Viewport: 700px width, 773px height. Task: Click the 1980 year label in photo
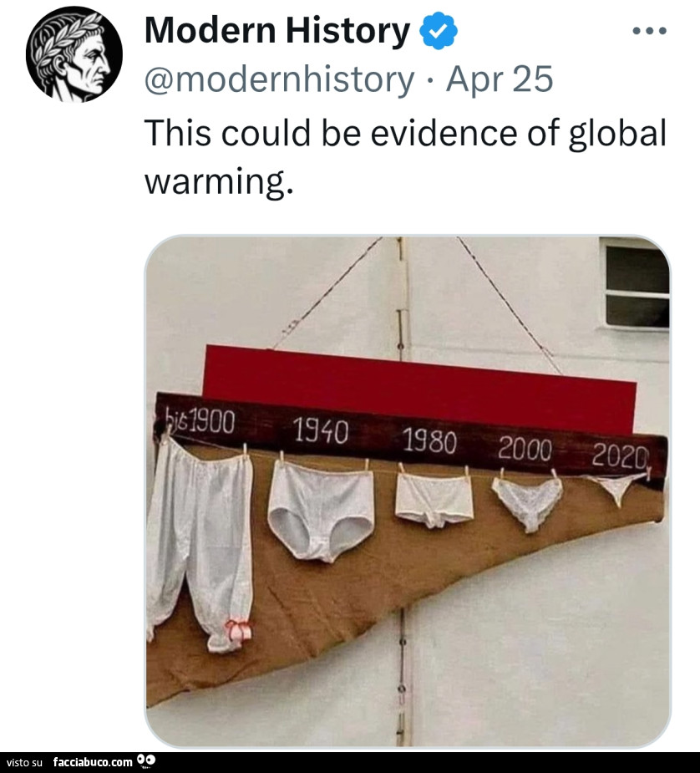[x=429, y=441]
